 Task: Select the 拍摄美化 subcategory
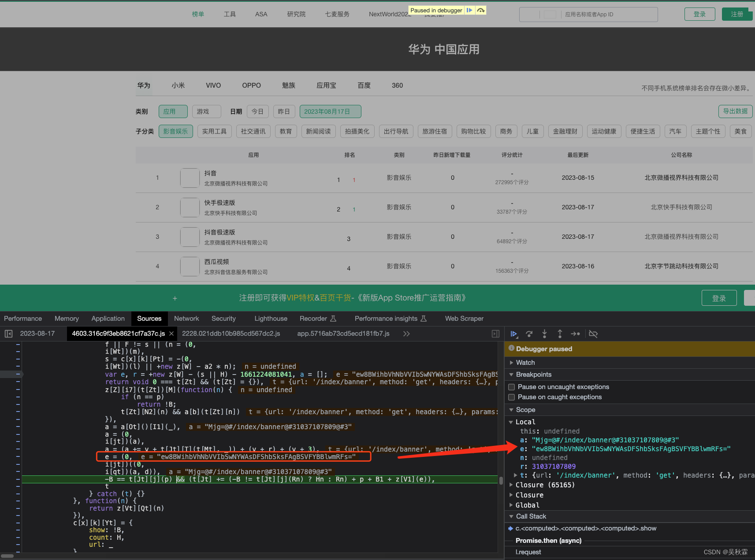(x=357, y=131)
